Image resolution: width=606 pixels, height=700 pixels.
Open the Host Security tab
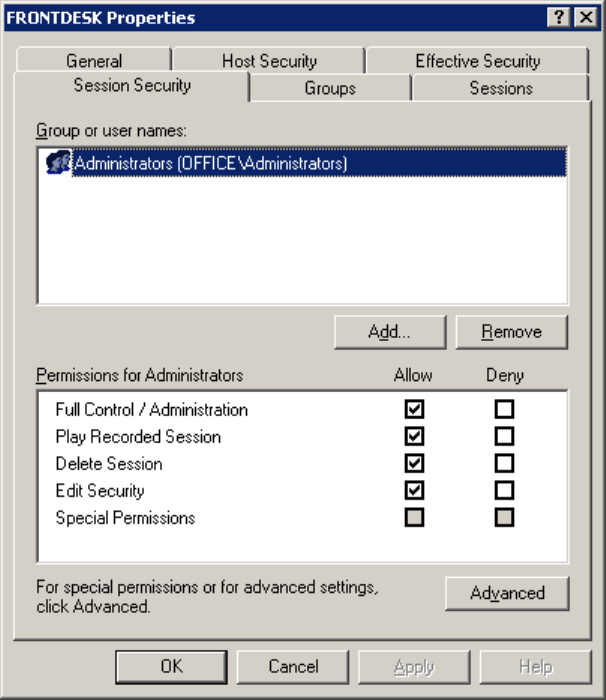click(269, 60)
